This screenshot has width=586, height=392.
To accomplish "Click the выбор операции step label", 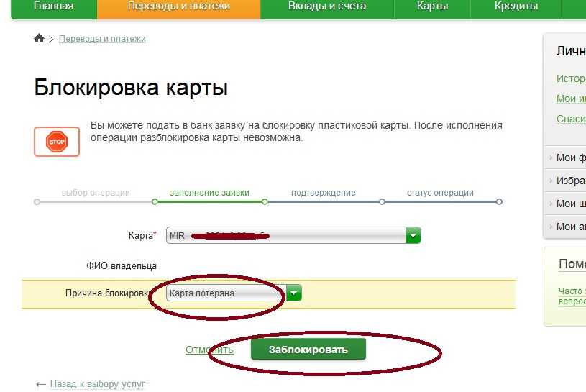I will point(96,193).
